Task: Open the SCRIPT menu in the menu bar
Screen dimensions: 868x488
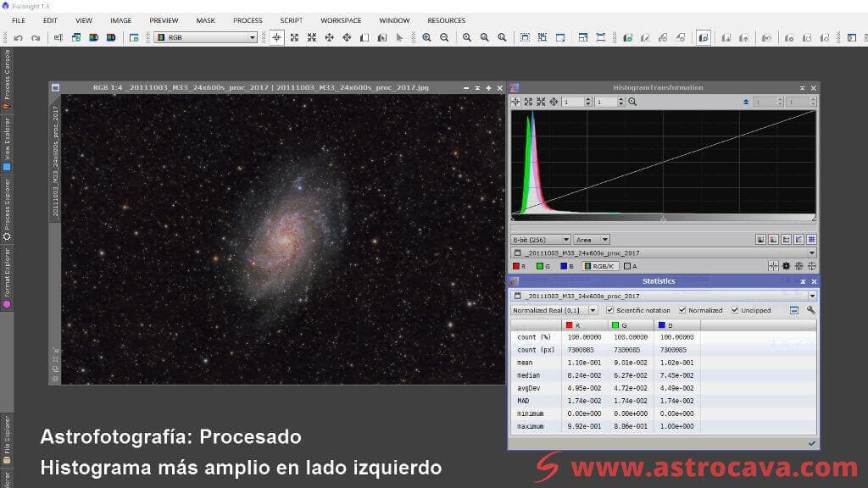Action: 291,19
